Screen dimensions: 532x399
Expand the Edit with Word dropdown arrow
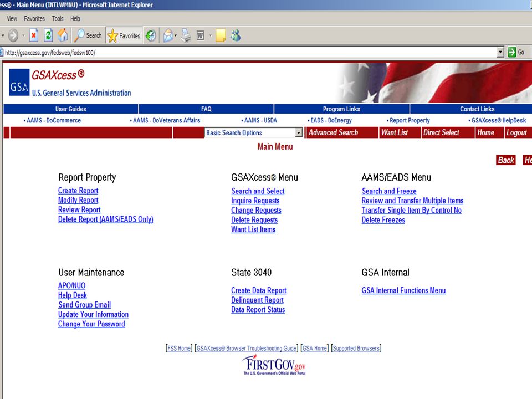(x=211, y=35)
